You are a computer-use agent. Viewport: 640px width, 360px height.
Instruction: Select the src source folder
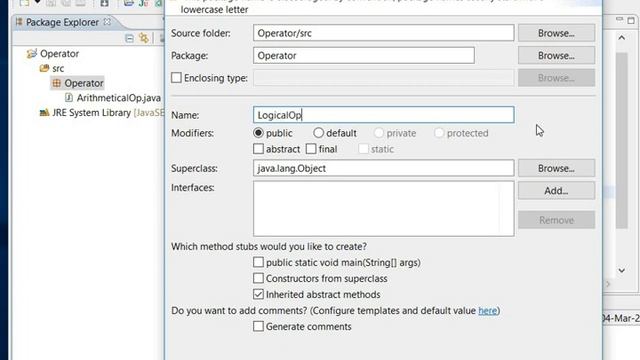click(58, 68)
